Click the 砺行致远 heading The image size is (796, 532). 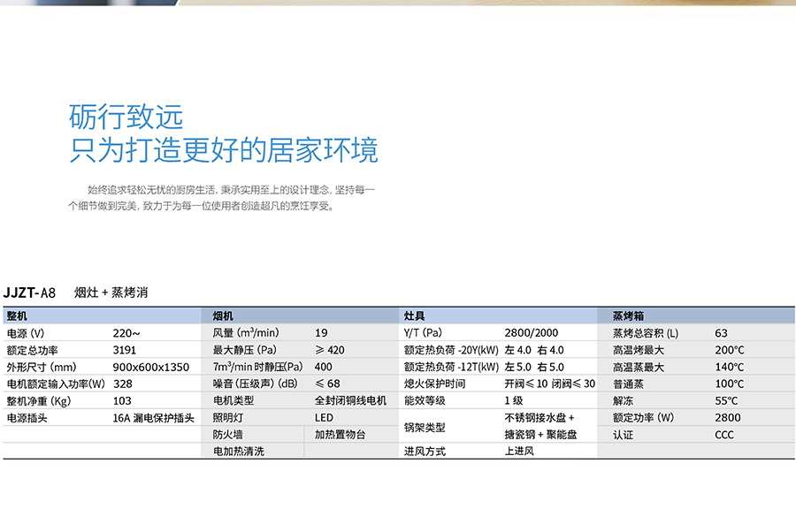coord(126,117)
